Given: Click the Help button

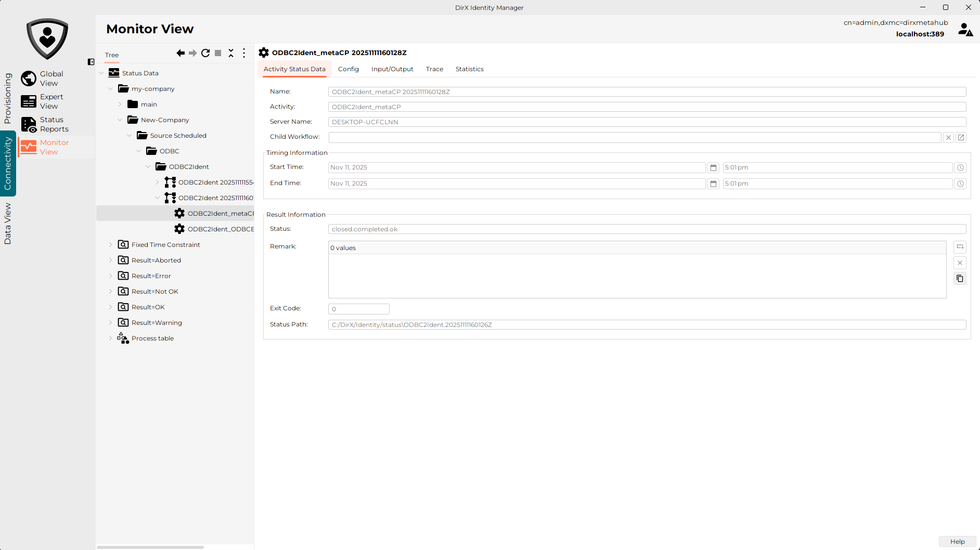Looking at the screenshot, I should [x=957, y=542].
